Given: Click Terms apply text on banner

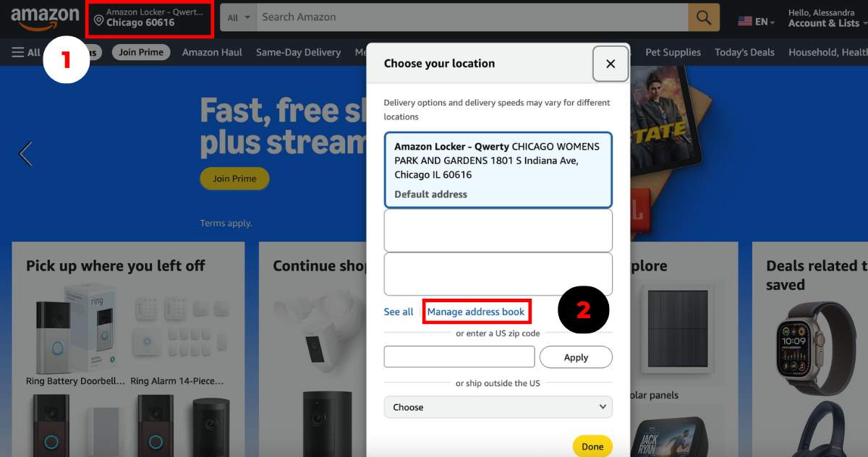Looking at the screenshot, I should (226, 223).
